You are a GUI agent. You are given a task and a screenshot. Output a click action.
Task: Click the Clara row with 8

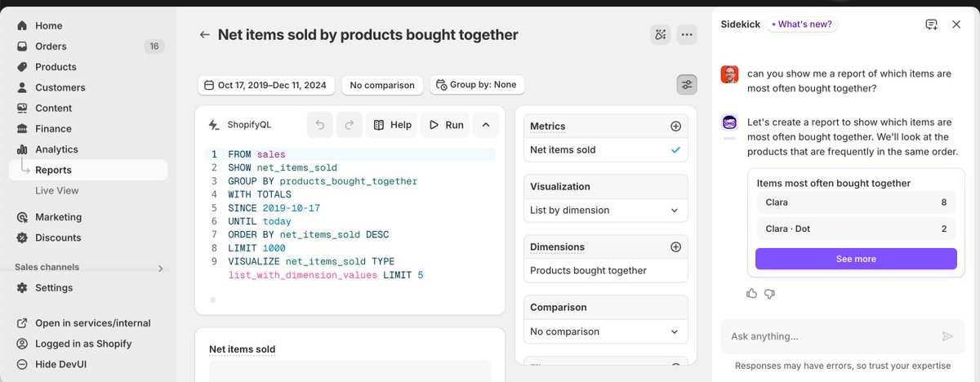(x=856, y=202)
